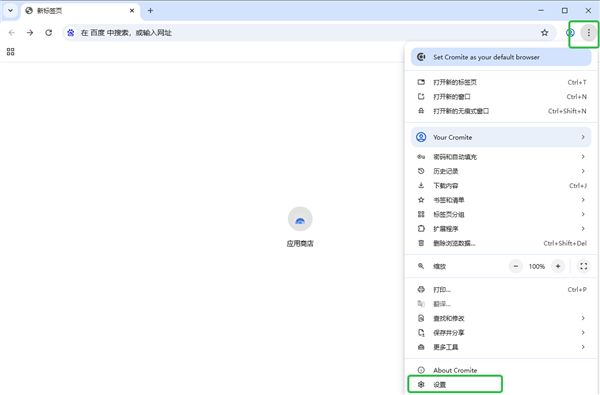Expand the Your Cromite submenu
This screenshot has height=395, width=600.
(x=501, y=137)
